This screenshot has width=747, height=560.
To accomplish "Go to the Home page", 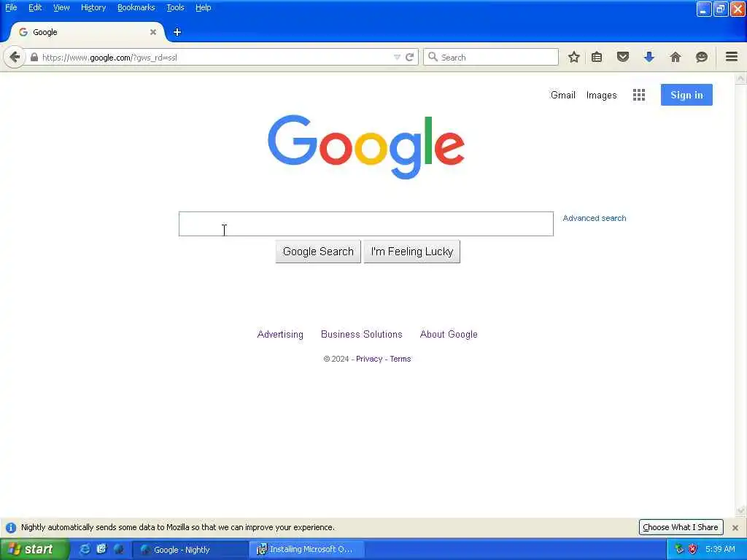I will click(x=675, y=57).
